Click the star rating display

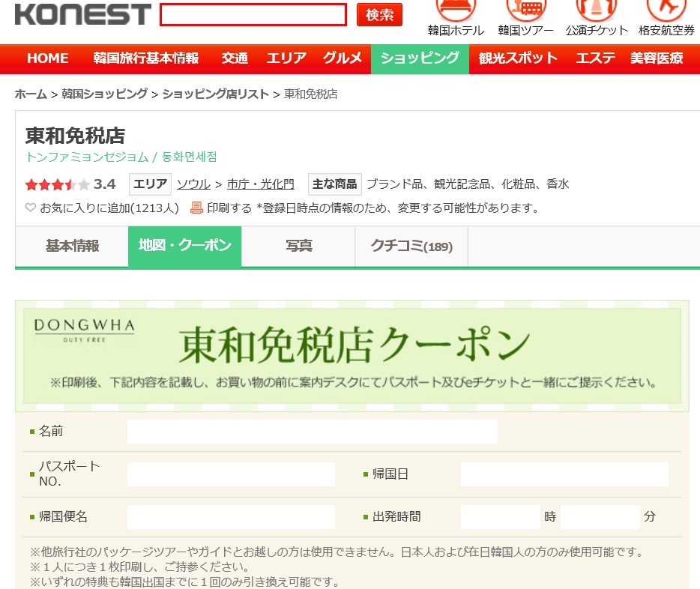point(58,184)
